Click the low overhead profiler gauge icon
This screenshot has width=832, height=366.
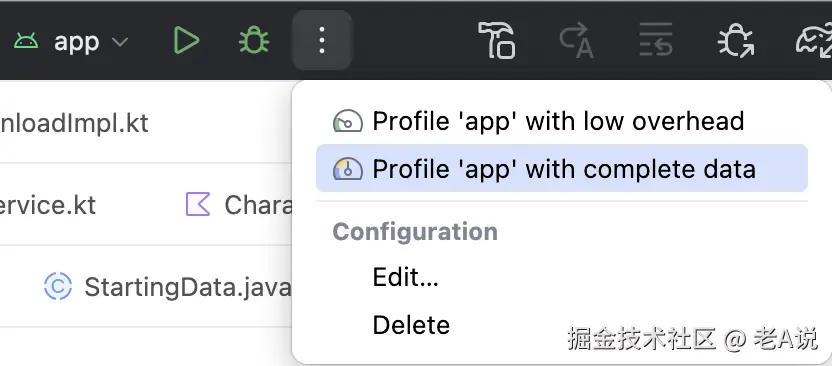(348, 121)
